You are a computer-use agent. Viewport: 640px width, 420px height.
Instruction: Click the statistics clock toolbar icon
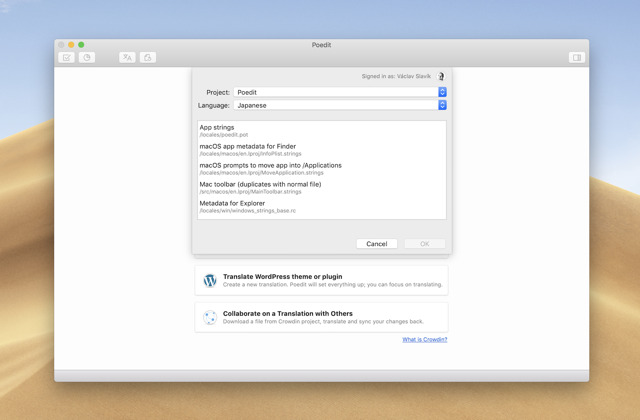click(x=87, y=58)
